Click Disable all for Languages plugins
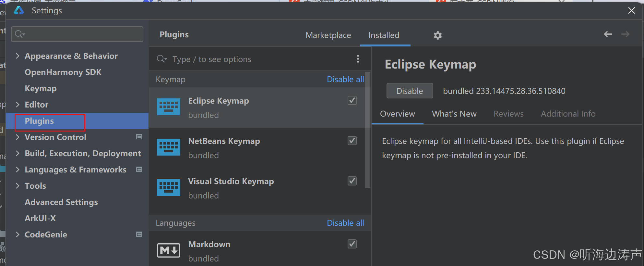Image resolution: width=644 pixels, height=266 pixels. coord(345,223)
